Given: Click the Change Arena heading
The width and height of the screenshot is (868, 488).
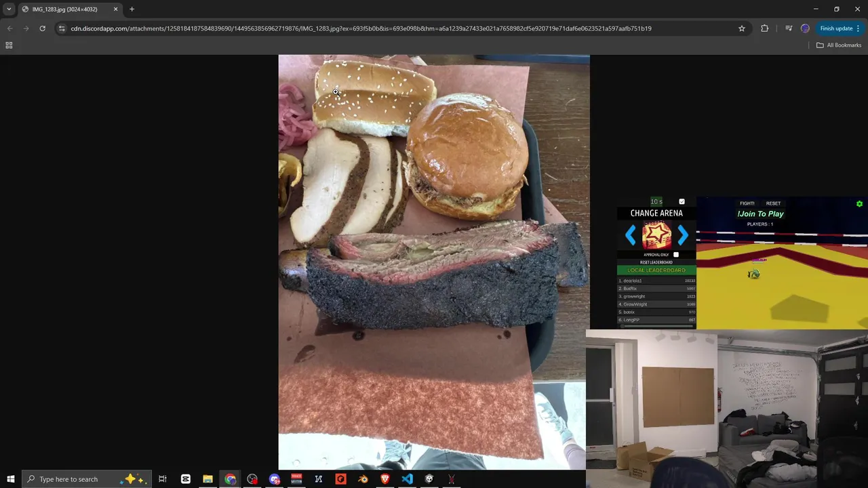Looking at the screenshot, I should pos(656,213).
